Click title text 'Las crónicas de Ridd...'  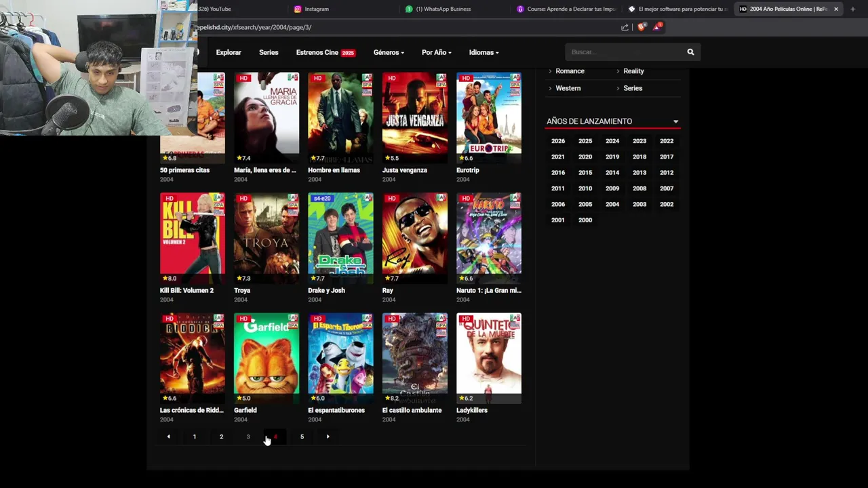[191, 410]
